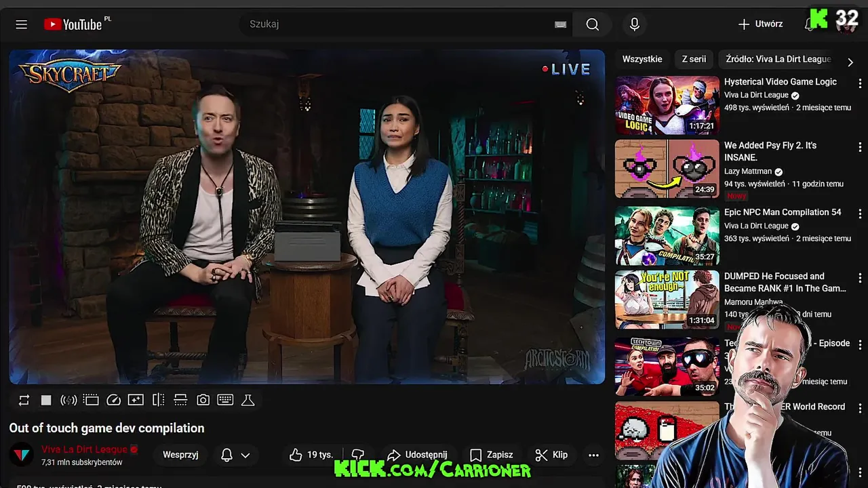Dislike the video with thumbs down
The image size is (868, 488).
358,455
